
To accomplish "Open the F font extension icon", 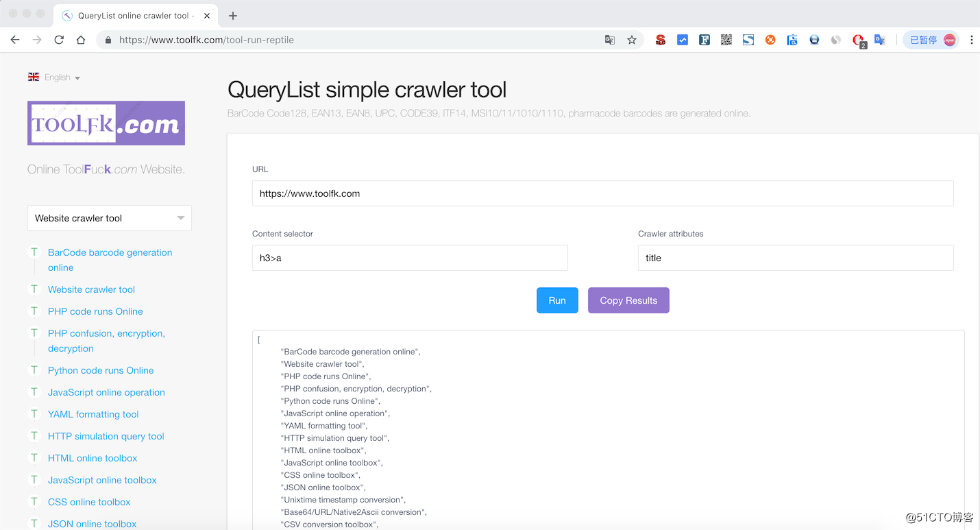I will click(705, 40).
